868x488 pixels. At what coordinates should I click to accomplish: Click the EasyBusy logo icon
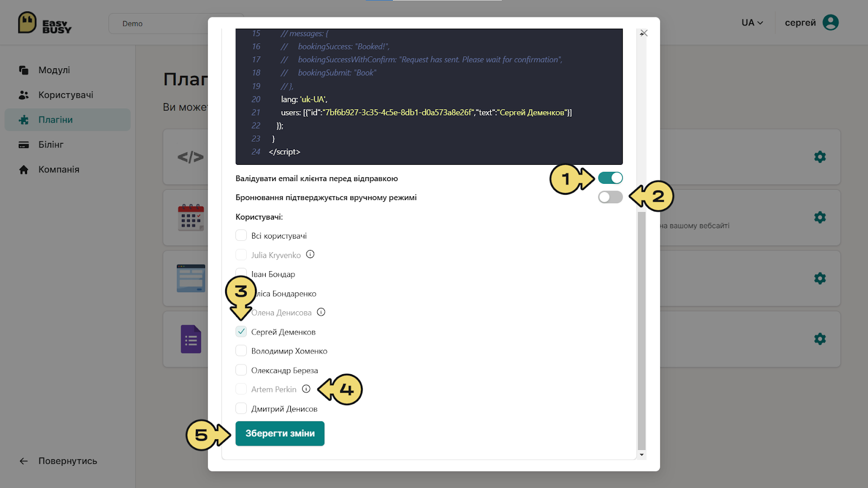(27, 23)
